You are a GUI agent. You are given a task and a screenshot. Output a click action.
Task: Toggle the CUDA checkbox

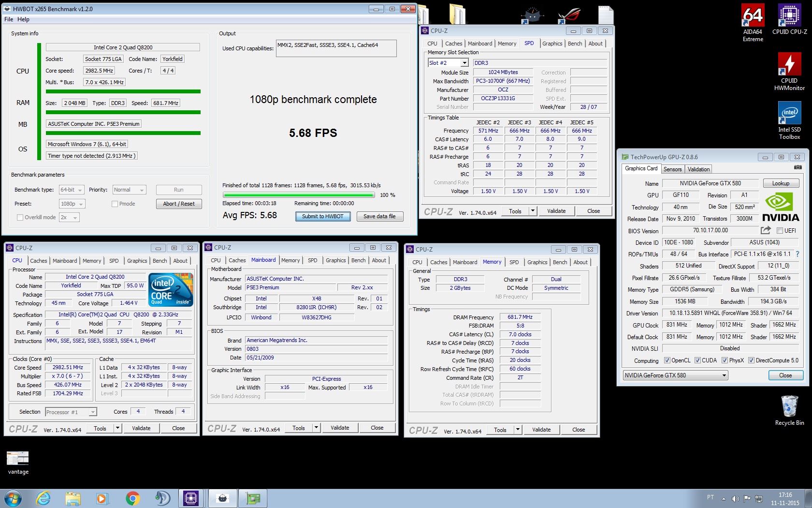pyautogui.click(x=697, y=360)
